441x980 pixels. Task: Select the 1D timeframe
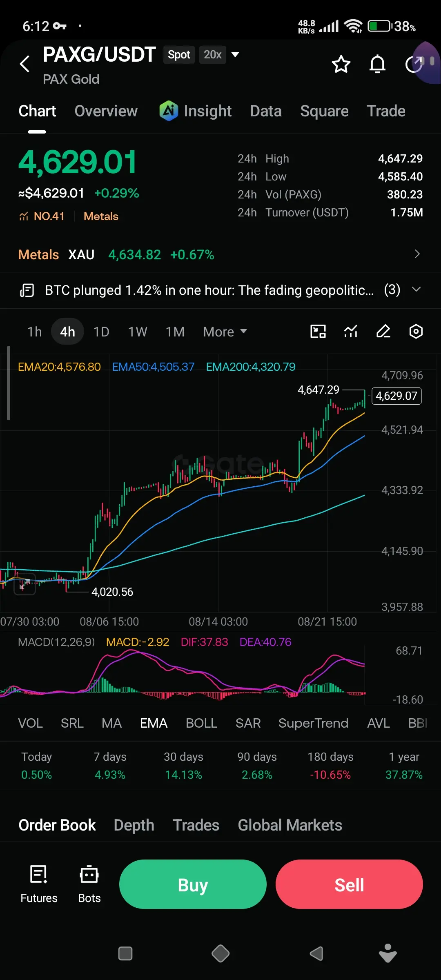point(101,332)
